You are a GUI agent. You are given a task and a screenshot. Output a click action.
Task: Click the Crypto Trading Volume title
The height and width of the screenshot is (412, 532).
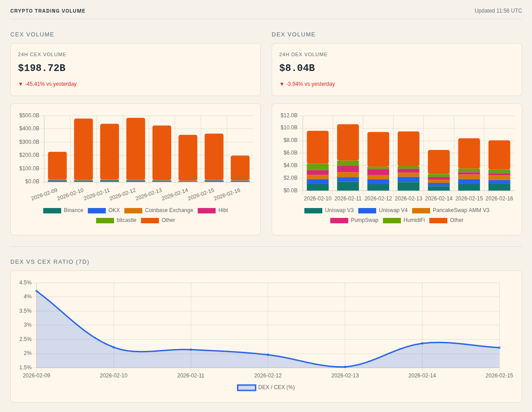coord(48,11)
